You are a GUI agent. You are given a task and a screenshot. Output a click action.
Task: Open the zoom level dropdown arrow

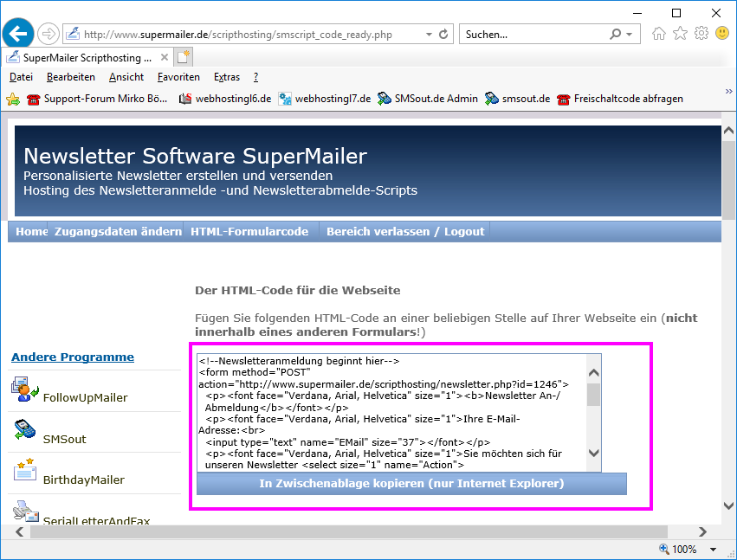713,550
